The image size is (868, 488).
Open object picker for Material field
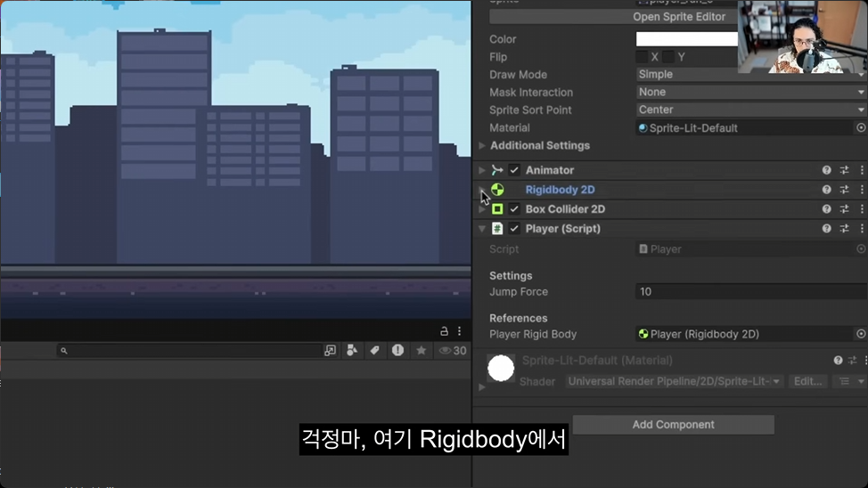point(861,128)
